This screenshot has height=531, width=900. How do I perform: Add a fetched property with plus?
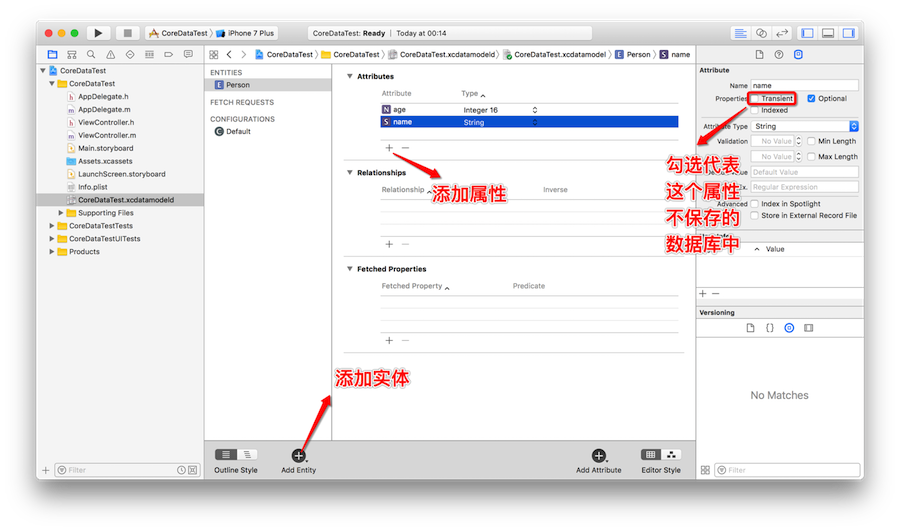point(389,341)
